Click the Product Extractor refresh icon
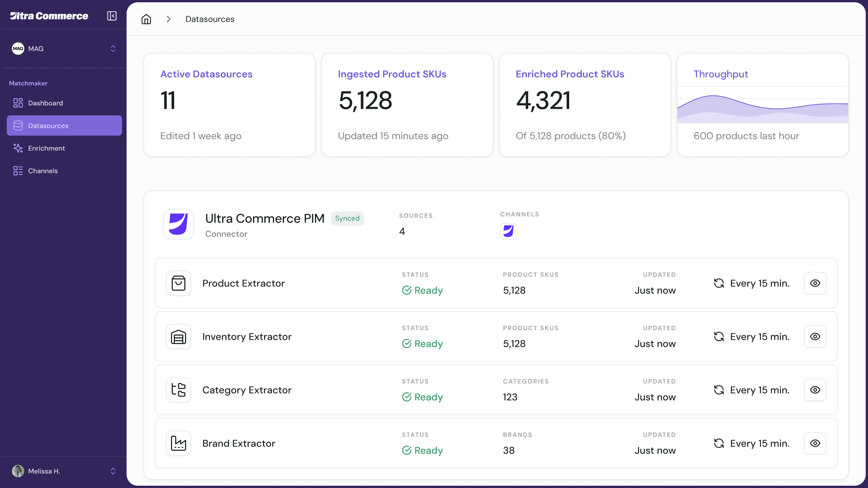The image size is (868, 488). 719,283
